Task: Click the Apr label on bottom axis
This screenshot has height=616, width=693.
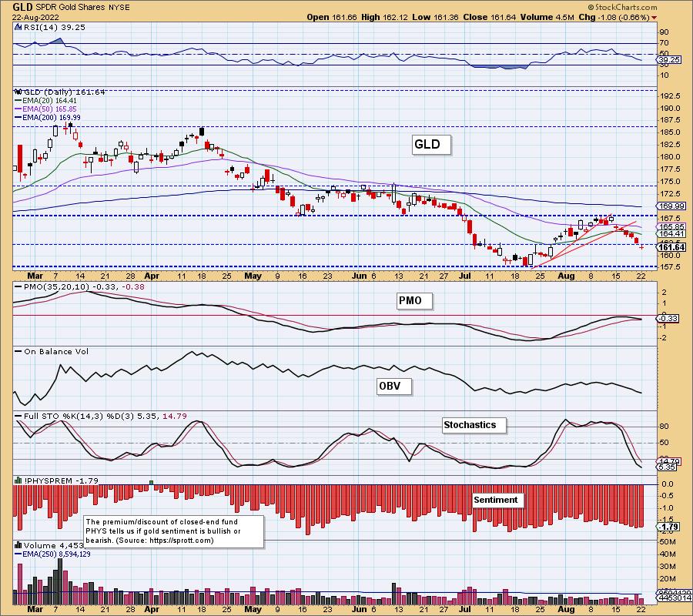Action: coord(152,609)
